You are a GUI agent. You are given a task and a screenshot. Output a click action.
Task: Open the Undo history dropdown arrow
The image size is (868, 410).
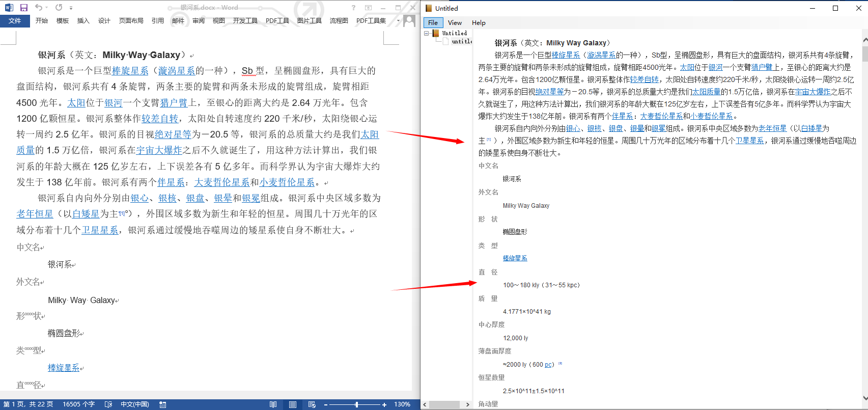(x=46, y=8)
